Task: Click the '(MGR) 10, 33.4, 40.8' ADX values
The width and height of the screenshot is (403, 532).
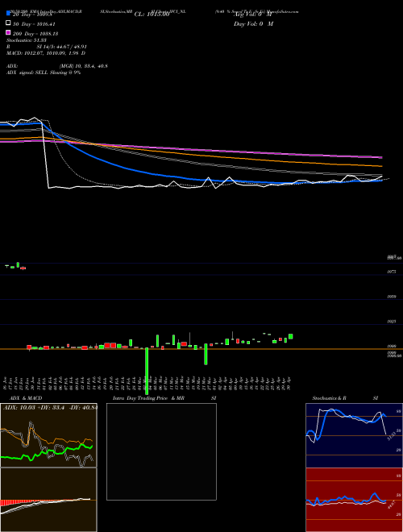Action: click(x=84, y=66)
